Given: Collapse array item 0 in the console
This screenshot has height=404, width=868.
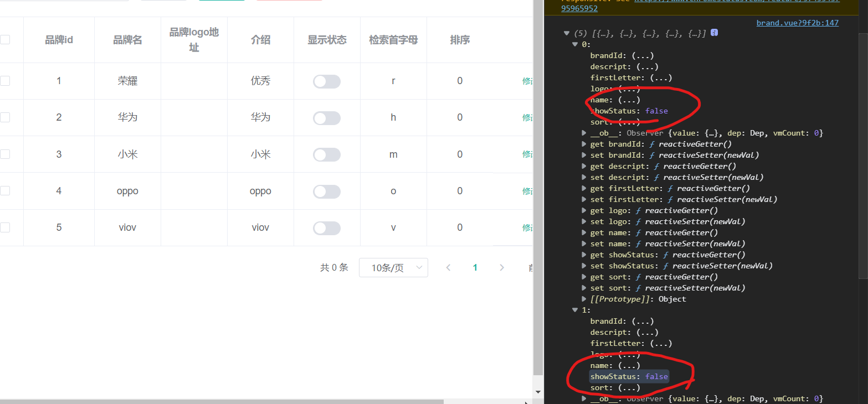Looking at the screenshot, I should pyautogui.click(x=576, y=44).
